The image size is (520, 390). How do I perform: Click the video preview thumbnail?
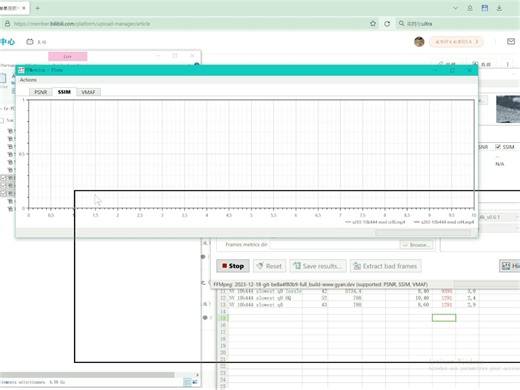(508, 109)
